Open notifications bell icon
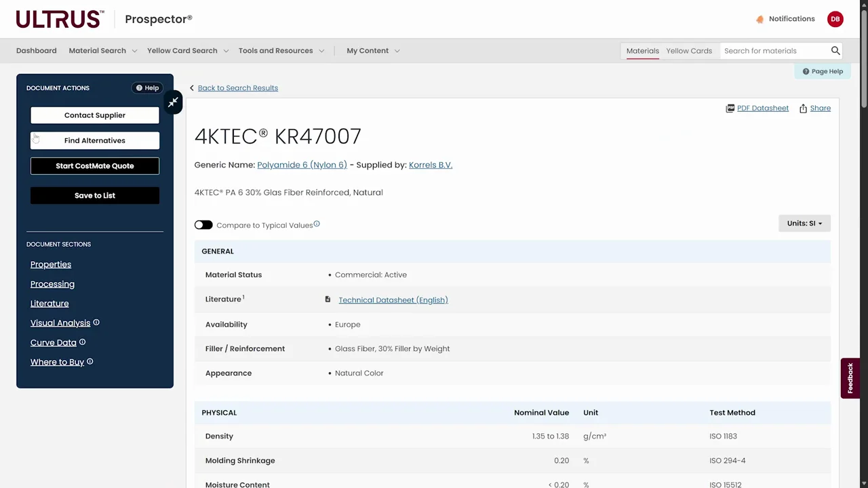The width and height of the screenshot is (868, 488). 759,19
